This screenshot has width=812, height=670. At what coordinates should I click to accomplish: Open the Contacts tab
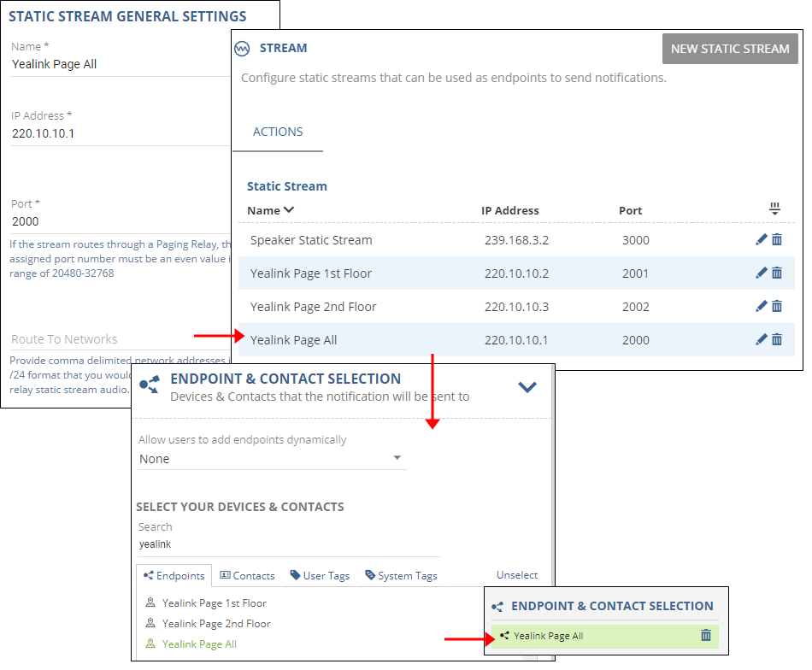pyautogui.click(x=247, y=576)
